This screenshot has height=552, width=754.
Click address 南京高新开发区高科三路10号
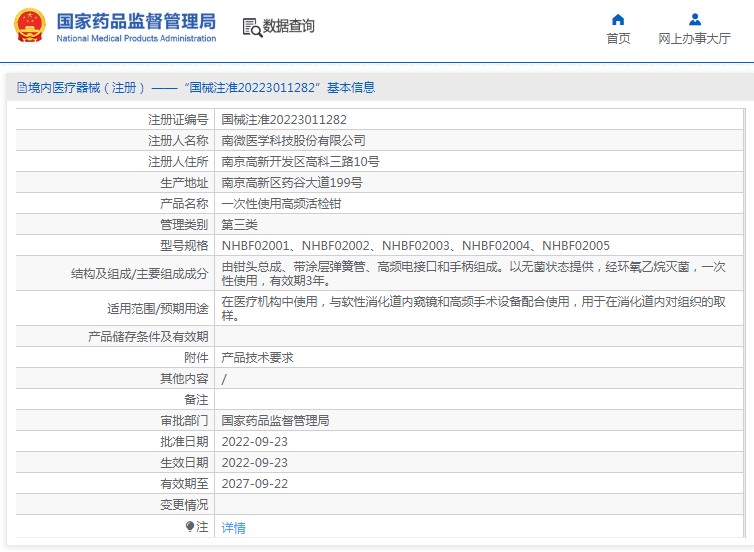tap(300, 162)
